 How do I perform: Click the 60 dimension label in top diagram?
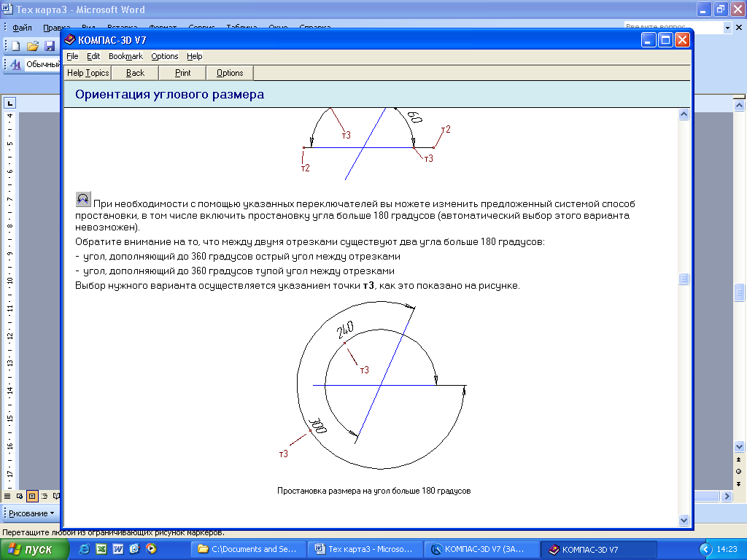[415, 117]
